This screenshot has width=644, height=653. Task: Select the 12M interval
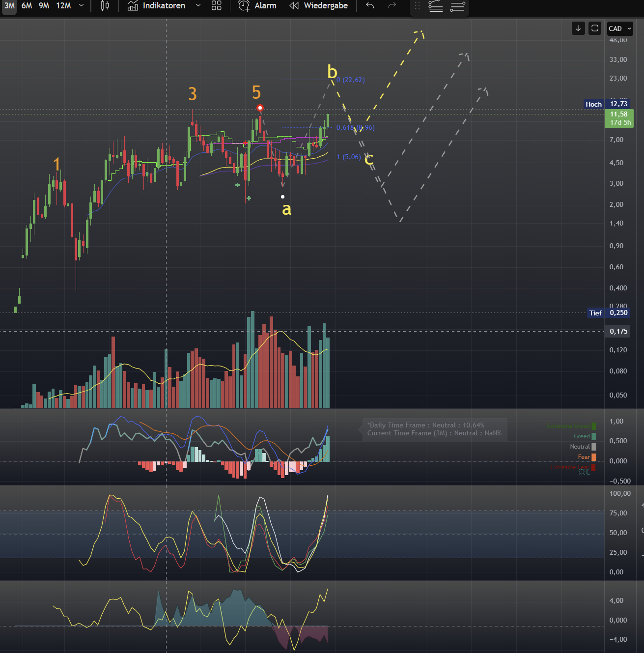[x=63, y=6]
